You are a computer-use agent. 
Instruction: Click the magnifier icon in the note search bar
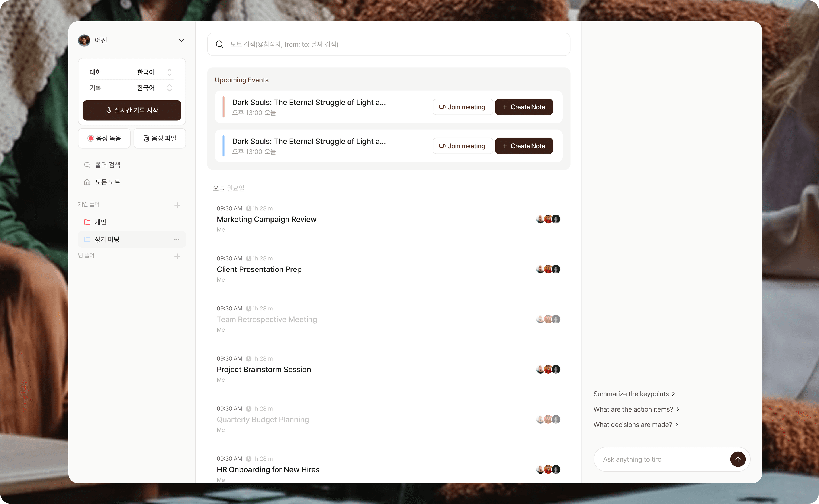pyautogui.click(x=219, y=44)
